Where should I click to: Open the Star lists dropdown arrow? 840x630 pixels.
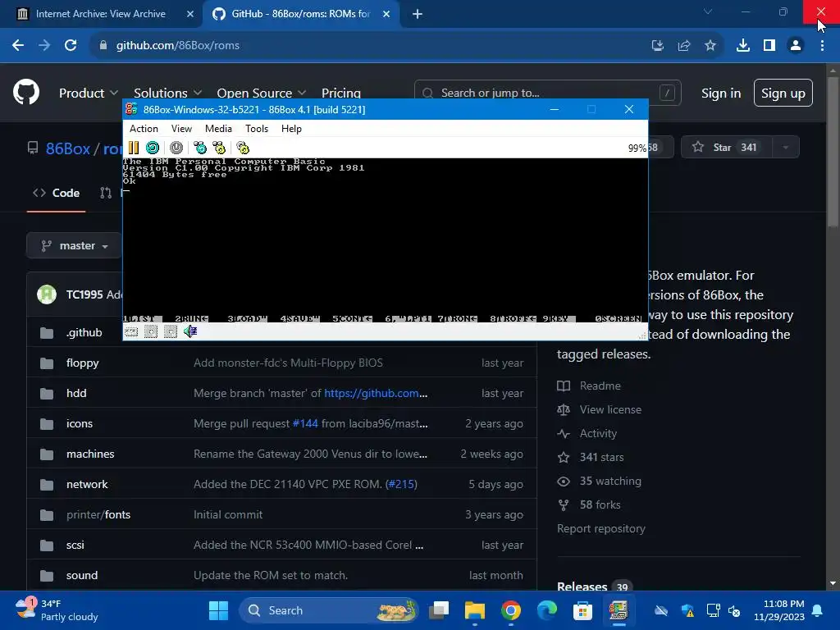[x=785, y=148]
